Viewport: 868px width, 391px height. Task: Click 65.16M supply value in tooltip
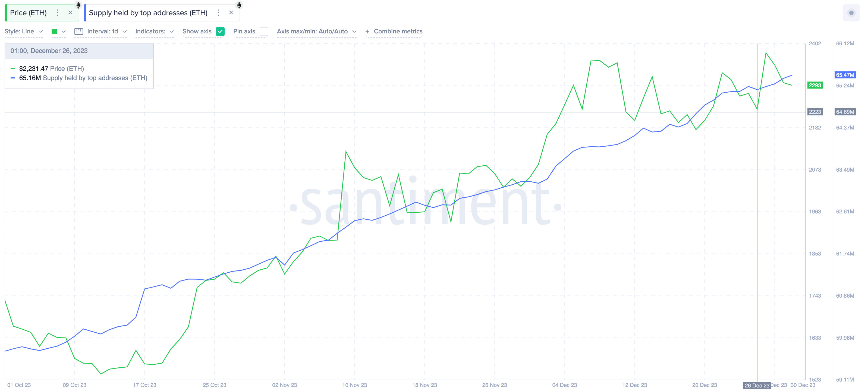pos(30,78)
